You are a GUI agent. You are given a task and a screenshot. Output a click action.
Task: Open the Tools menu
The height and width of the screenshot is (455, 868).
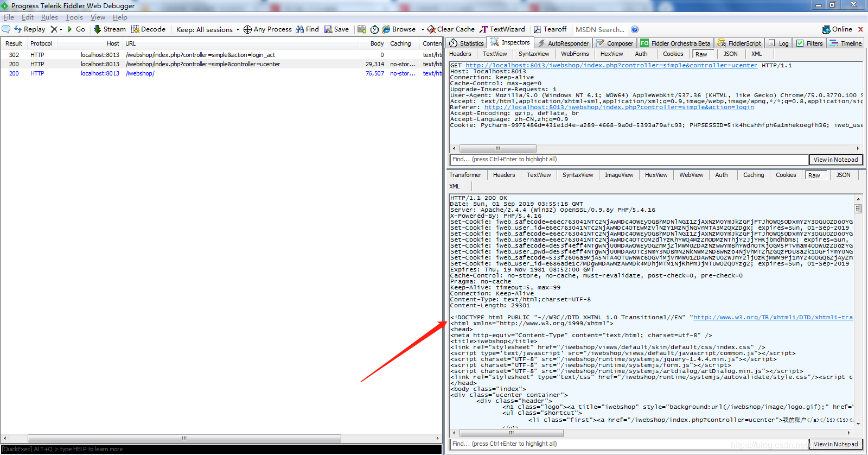click(x=74, y=17)
